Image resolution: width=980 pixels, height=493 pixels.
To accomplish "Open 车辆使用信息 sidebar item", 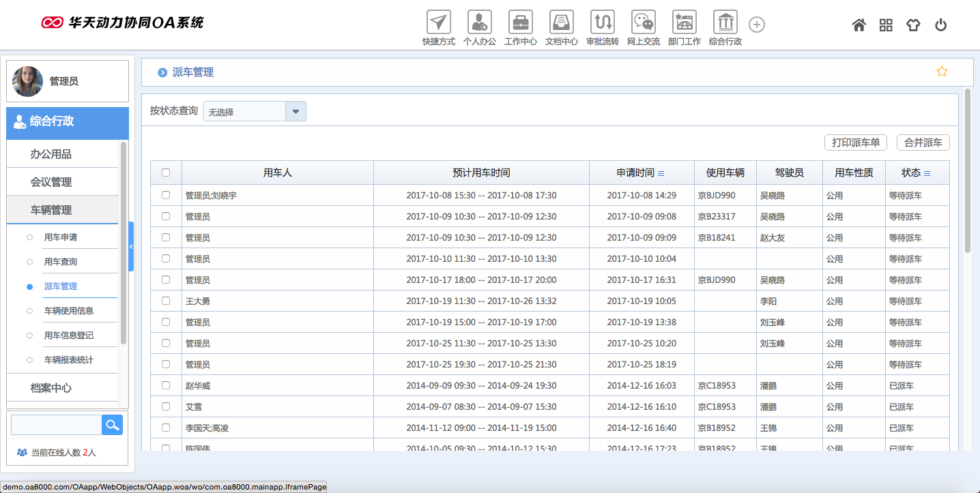I will click(69, 311).
